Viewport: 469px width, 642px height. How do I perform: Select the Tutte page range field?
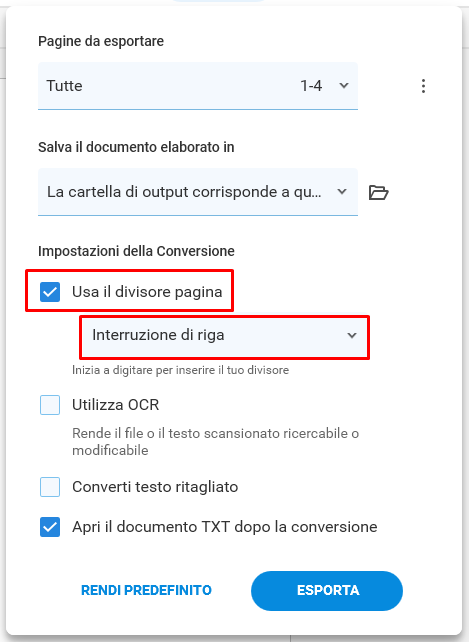pos(198,86)
